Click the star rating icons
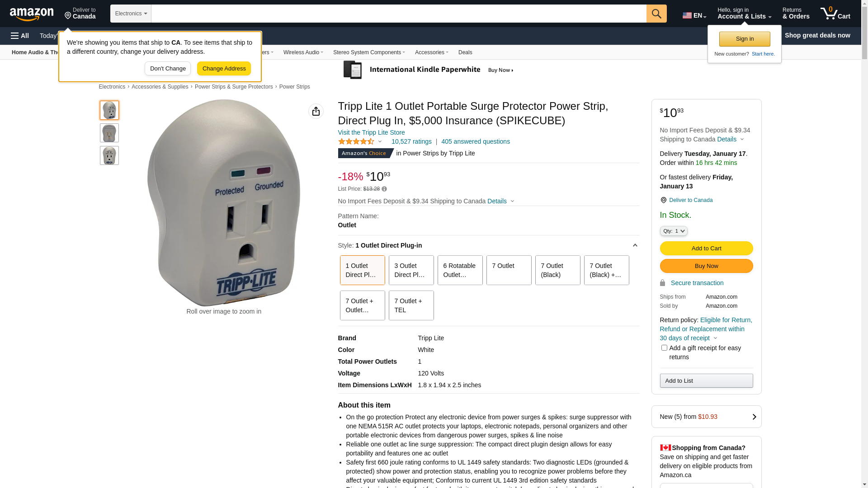Viewport: 868px width, 488px height. [356, 141]
